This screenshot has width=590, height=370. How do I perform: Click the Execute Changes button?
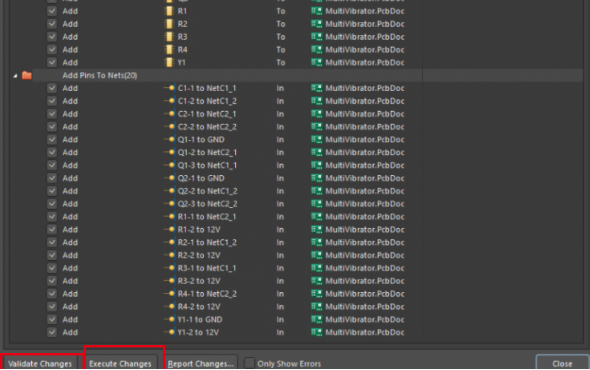(x=120, y=363)
